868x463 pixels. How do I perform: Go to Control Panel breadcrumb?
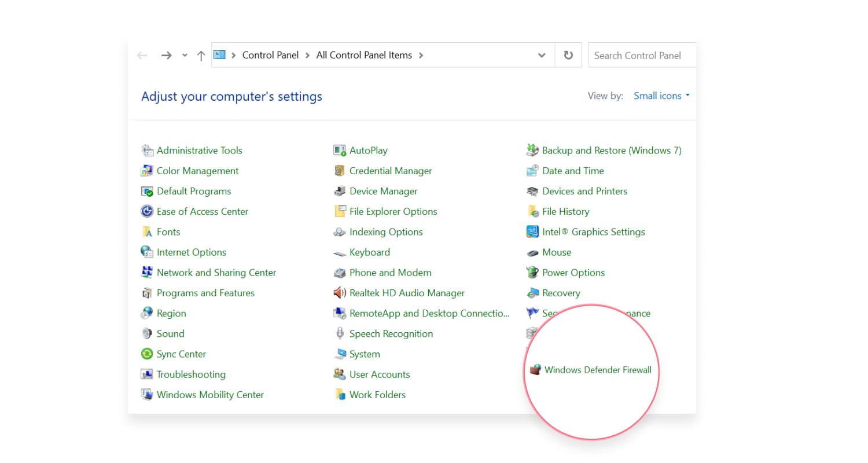coord(270,55)
